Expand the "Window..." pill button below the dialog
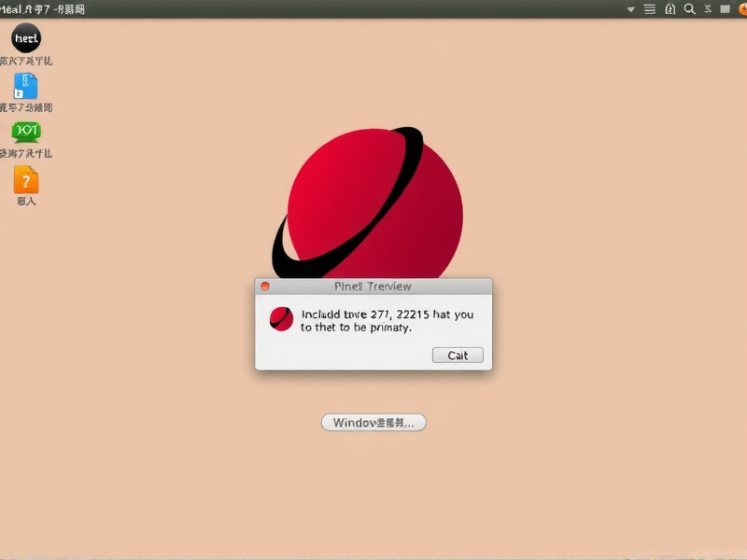This screenshot has width=747, height=560. (373, 422)
